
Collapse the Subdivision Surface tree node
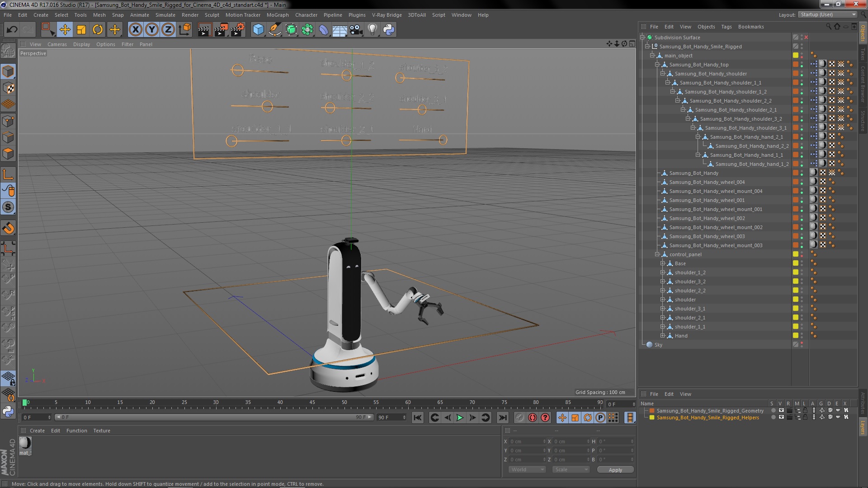point(642,38)
